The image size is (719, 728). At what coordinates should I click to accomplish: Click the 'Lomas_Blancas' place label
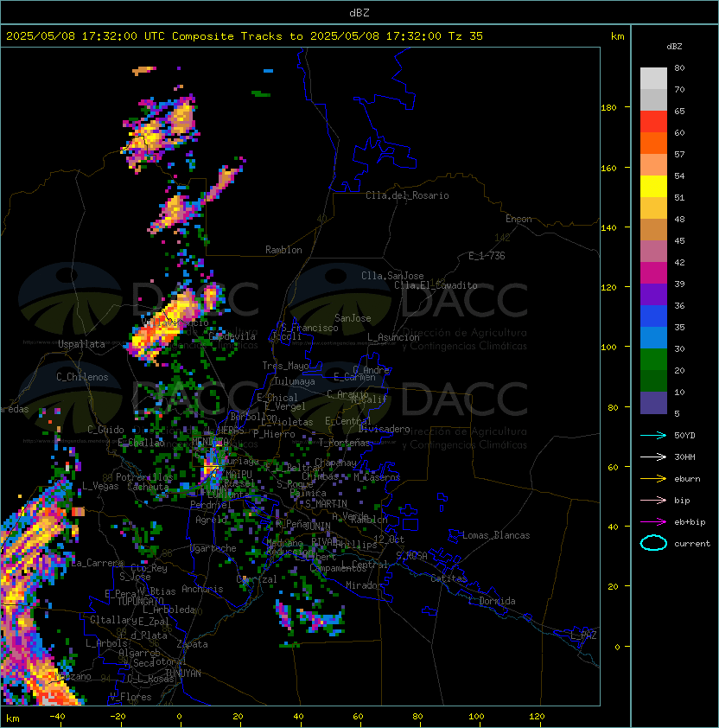coord(496,535)
